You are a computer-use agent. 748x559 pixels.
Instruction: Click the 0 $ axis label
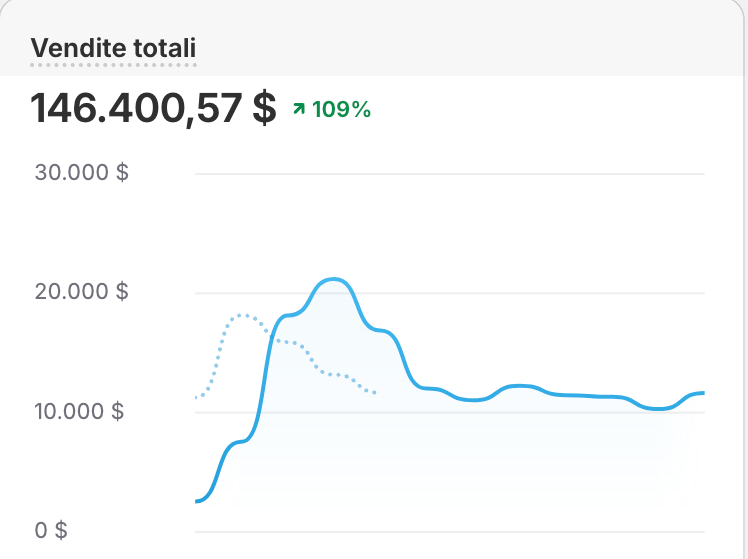point(51,530)
